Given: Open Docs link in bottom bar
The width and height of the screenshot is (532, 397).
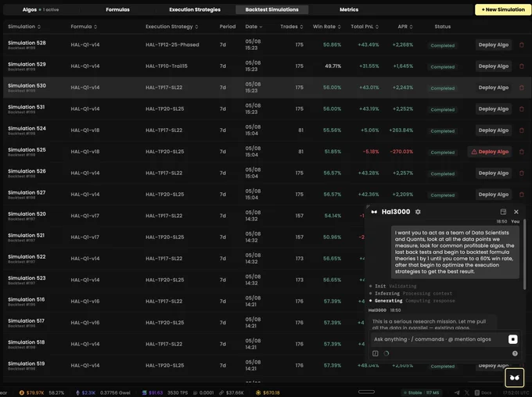Looking at the screenshot, I should pyautogui.click(x=483, y=392).
